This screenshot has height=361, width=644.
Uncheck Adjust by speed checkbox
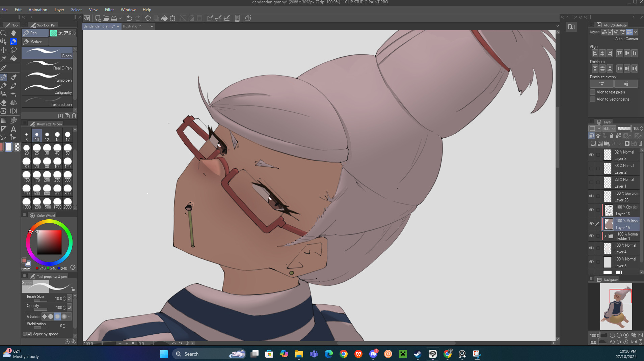[x=30, y=334]
